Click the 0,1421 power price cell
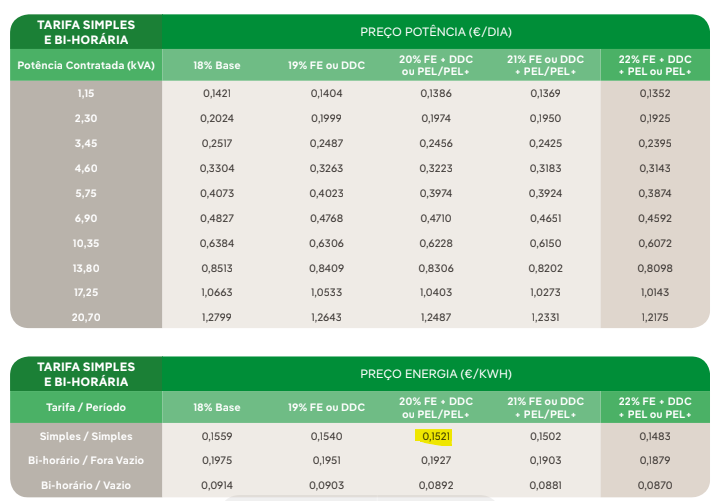The image size is (722, 501). point(216,93)
